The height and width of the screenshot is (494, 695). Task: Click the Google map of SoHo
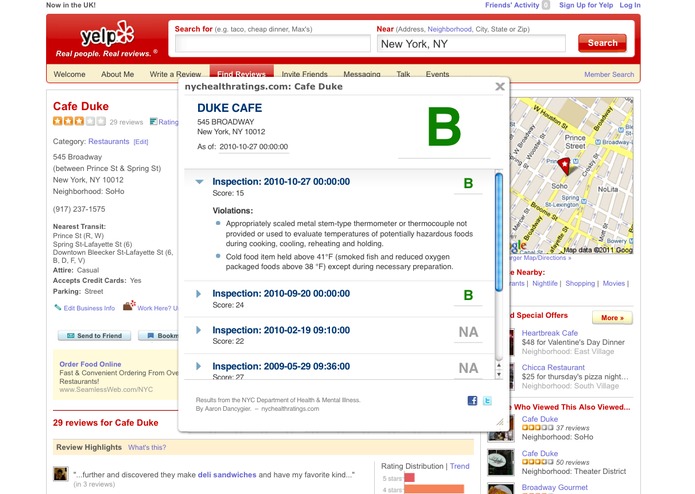pyautogui.click(x=571, y=175)
